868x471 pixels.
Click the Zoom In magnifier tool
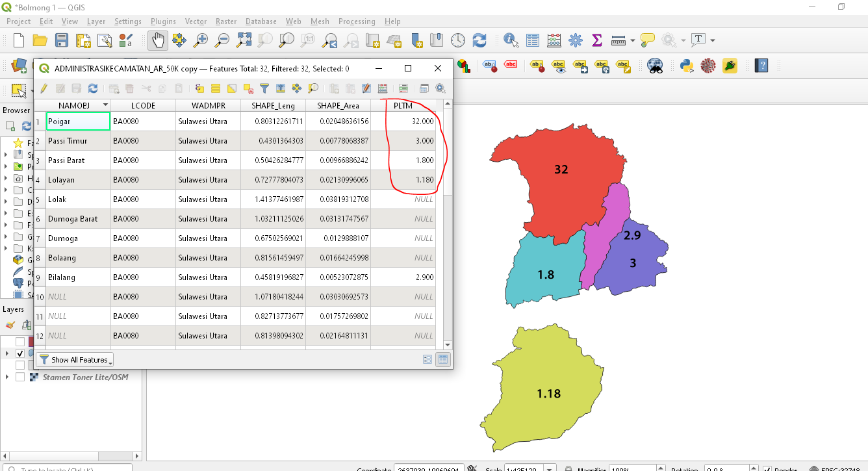click(x=201, y=40)
